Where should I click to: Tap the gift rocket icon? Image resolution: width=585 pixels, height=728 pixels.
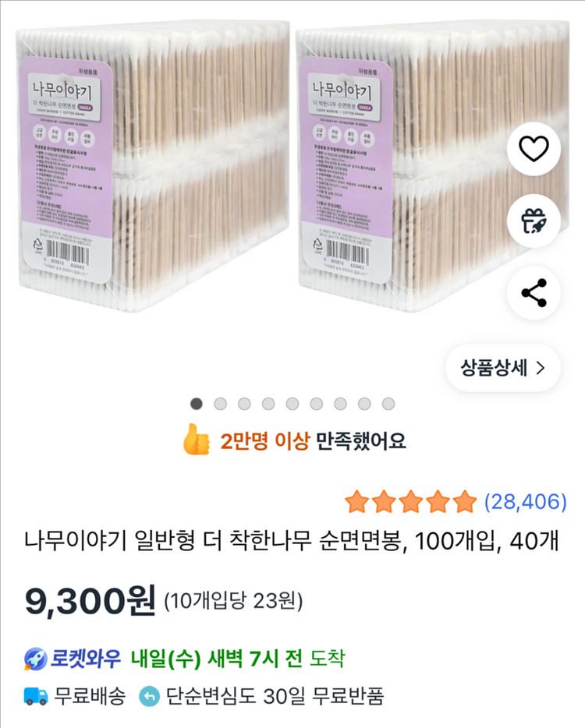click(x=534, y=221)
